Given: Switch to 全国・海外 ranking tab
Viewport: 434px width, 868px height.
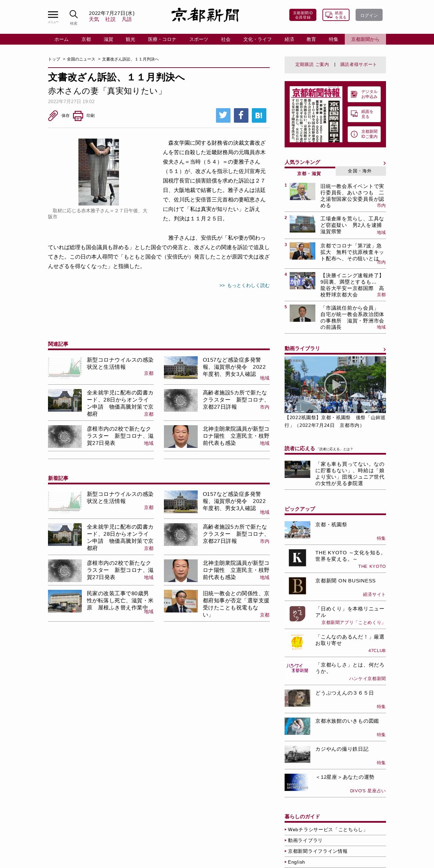Looking at the screenshot, I should pos(361,171).
